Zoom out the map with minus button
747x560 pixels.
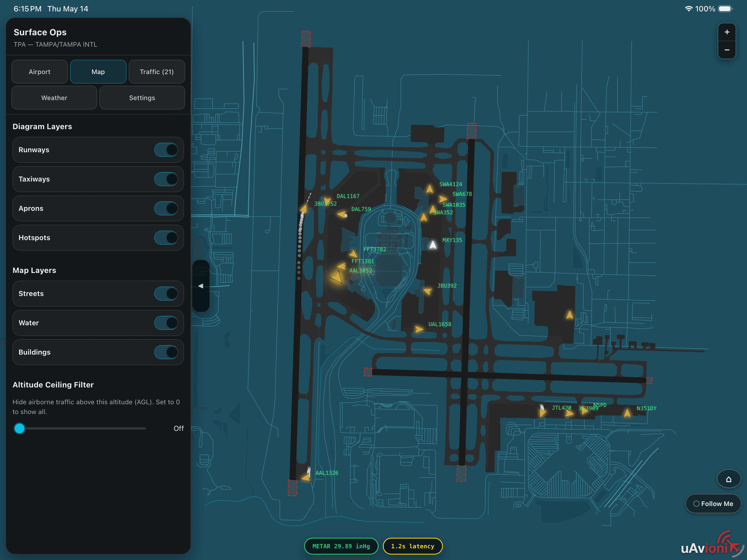click(727, 50)
